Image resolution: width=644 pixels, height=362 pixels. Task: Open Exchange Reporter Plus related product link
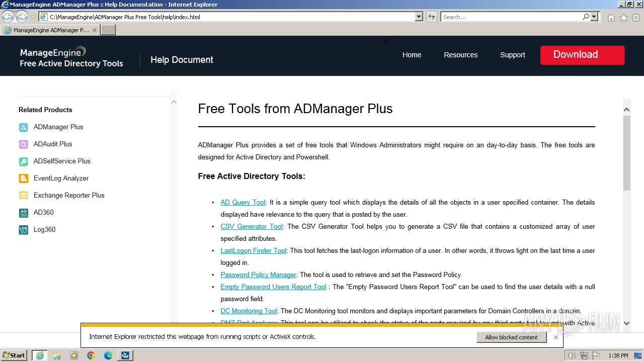[x=69, y=196]
